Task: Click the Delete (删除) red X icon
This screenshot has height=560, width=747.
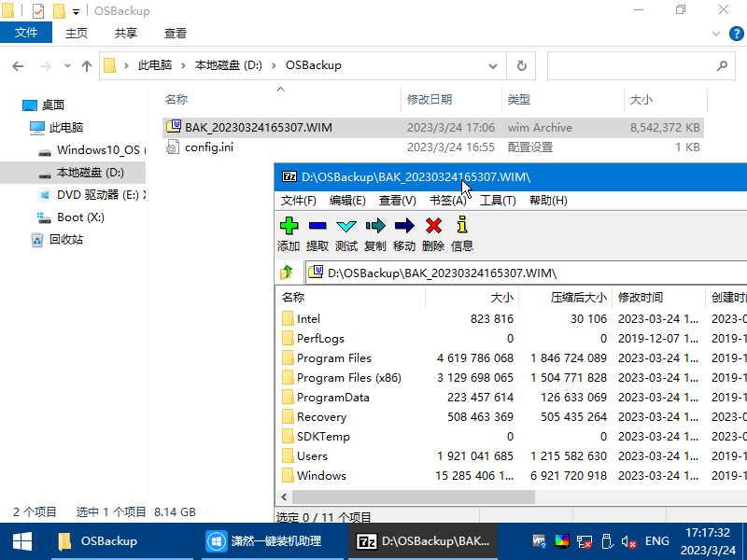Action: coord(433,226)
